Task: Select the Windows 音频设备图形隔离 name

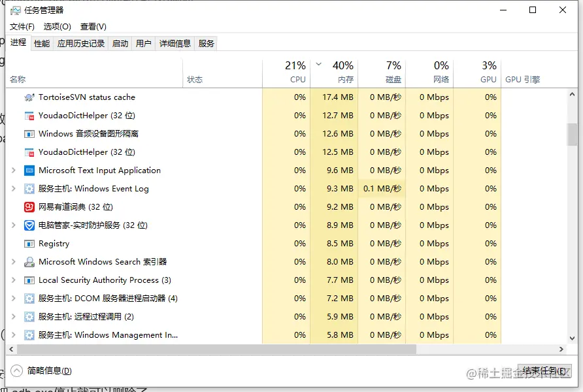Action: click(88, 134)
